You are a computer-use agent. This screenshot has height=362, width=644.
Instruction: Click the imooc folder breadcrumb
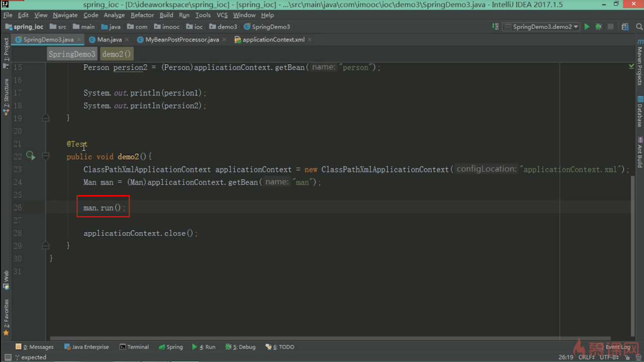point(167,27)
